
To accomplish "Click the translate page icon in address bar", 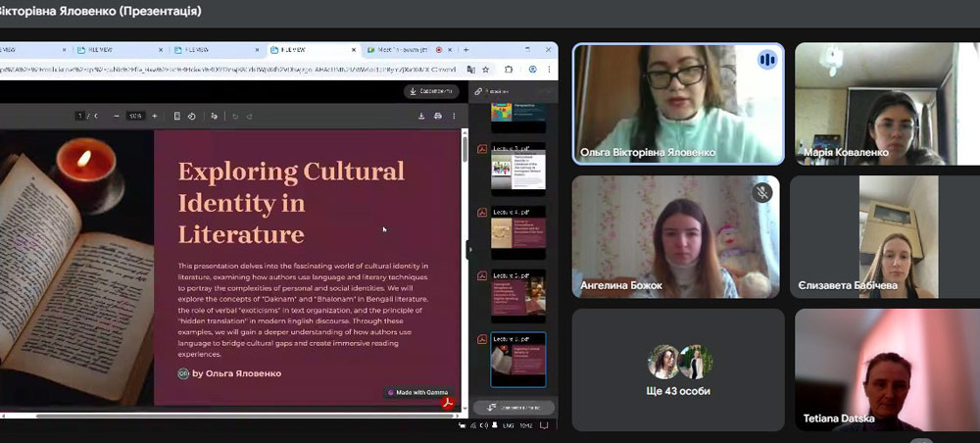I will point(471,70).
